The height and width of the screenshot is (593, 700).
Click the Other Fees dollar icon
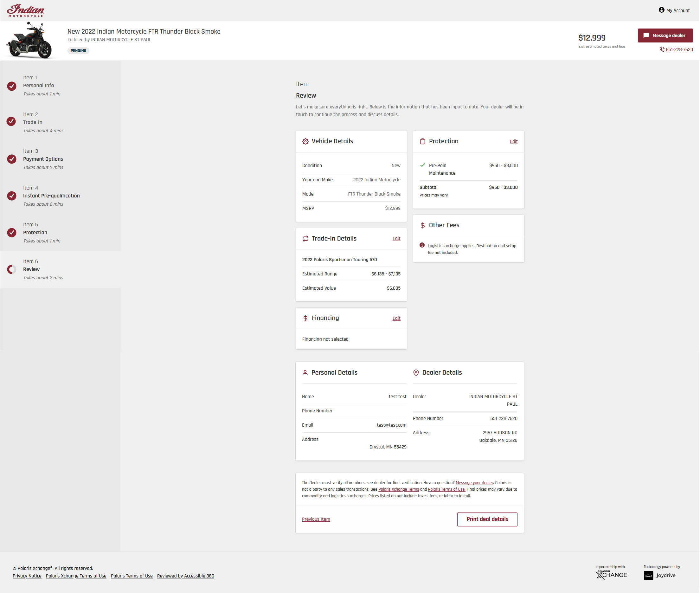click(422, 225)
